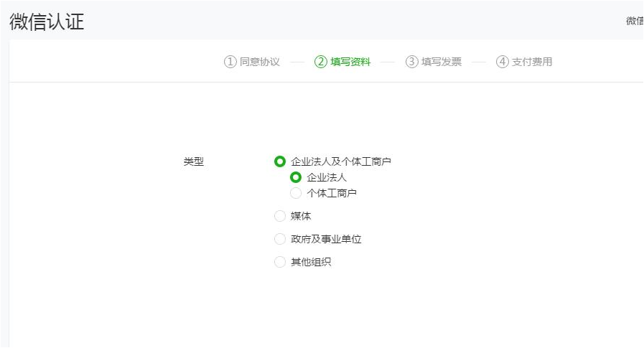Select the 其他组织 radio button
Image resolution: width=644 pixels, height=348 pixels.
point(280,262)
